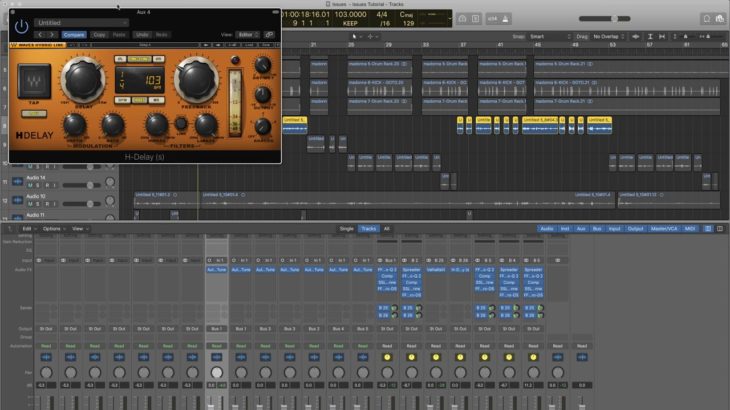Toggle the Input channel filter in mixer
Screen dimensions: 730x410
point(615,229)
